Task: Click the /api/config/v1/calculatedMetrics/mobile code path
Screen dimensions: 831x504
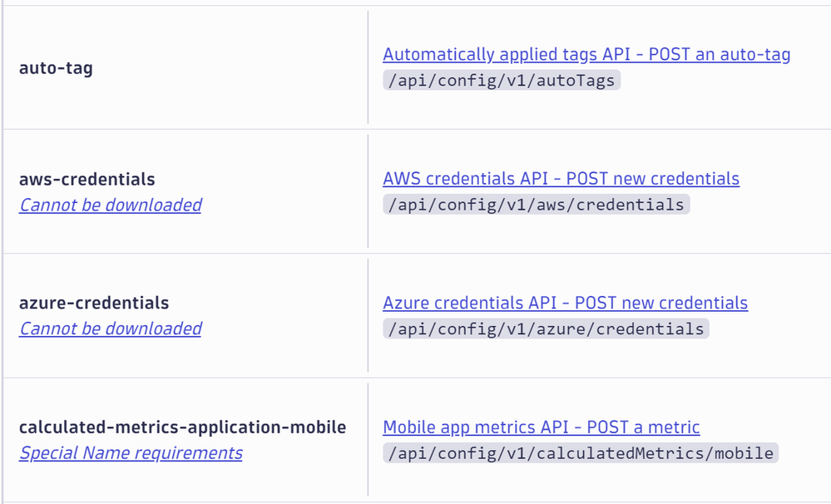Action: [580, 453]
